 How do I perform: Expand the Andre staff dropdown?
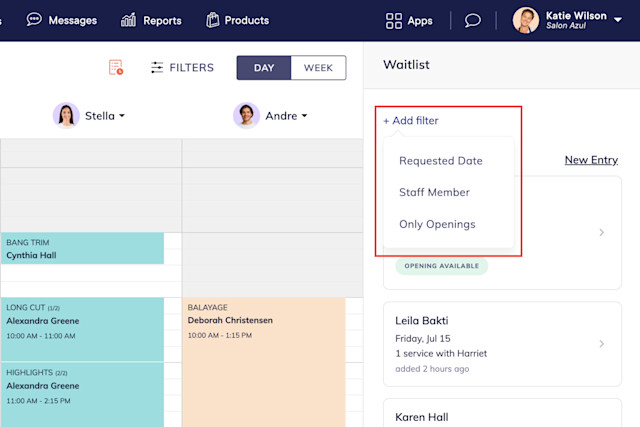coord(304,116)
